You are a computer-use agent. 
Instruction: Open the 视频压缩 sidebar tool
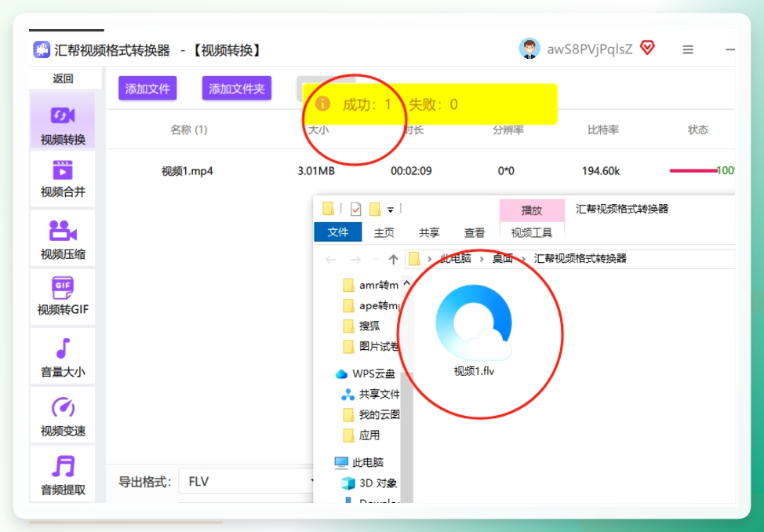tap(63, 239)
